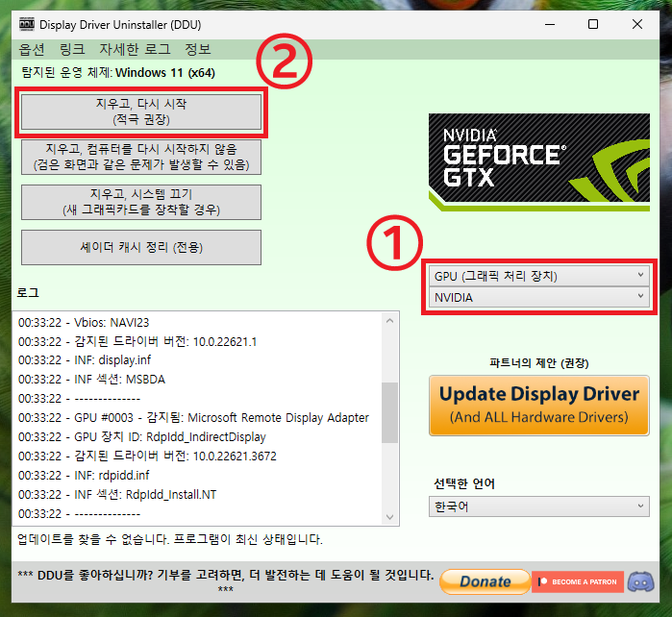Viewport: 672px width, 617px height.
Task: Select log line 'INF: display.inf'
Action: tap(85, 360)
